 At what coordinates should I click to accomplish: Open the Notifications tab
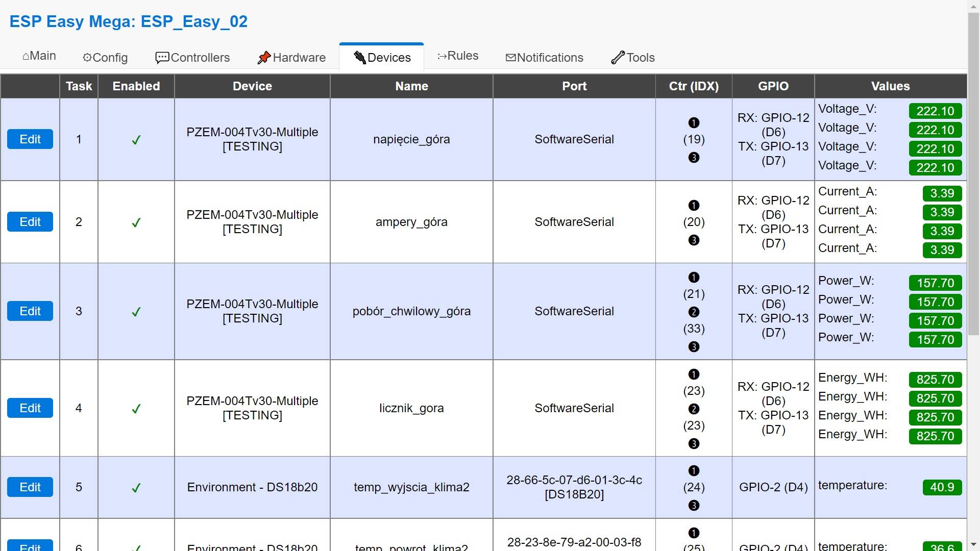click(544, 58)
